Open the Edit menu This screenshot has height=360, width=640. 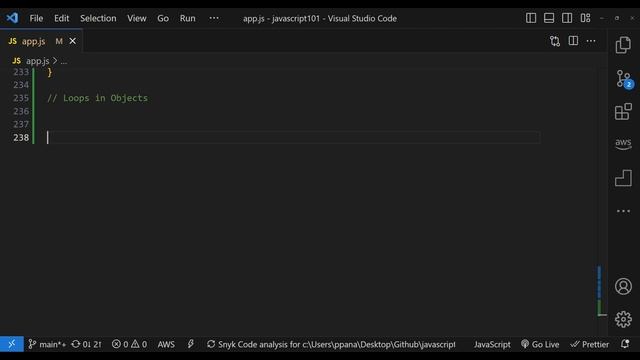click(62, 18)
